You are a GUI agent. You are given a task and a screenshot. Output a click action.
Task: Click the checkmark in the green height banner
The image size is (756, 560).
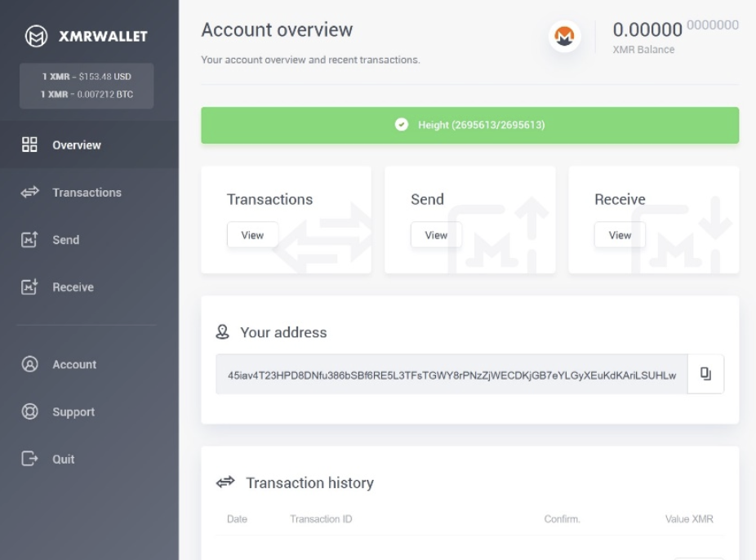(x=399, y=125)
